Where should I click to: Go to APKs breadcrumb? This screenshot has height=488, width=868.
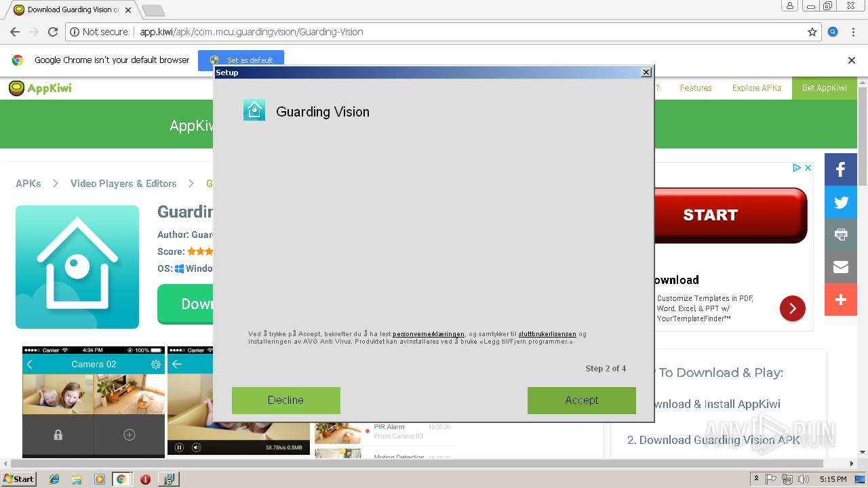coord(28,184)
